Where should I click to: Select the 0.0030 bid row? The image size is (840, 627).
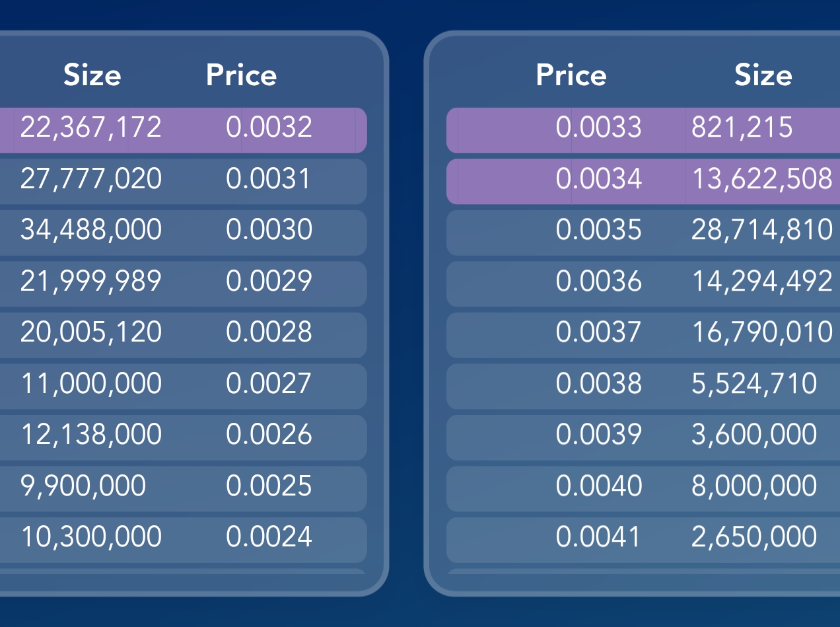(x=183, y=233)
